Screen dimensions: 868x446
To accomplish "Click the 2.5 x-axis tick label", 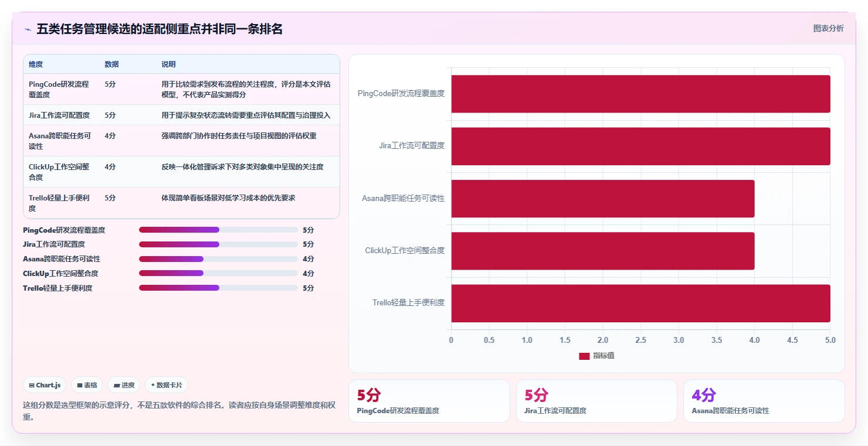I will pos(640,340).
